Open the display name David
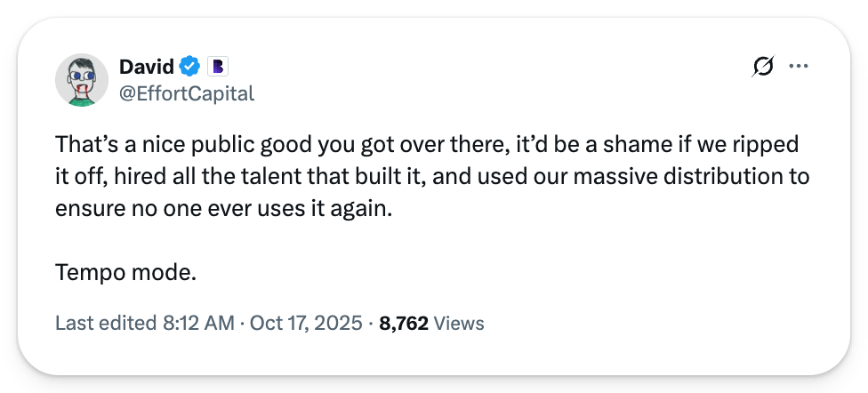Screen dimensions: 868x393 146,67
